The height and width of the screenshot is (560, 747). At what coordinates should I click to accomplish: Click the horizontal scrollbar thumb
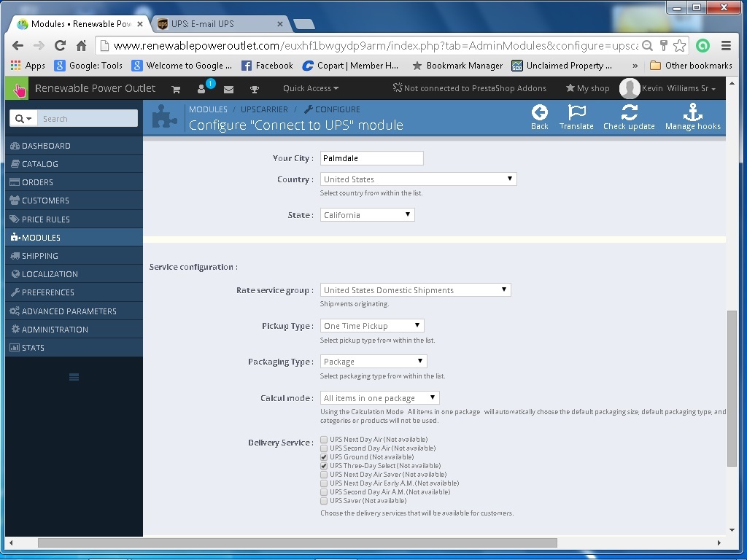click(x=298, y=542)
